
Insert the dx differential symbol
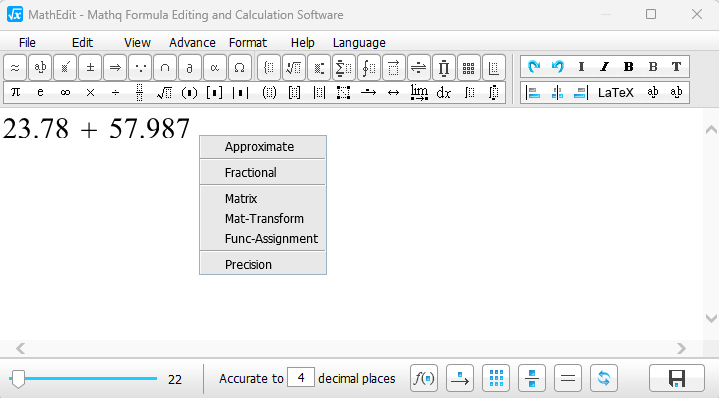point(443,93)
